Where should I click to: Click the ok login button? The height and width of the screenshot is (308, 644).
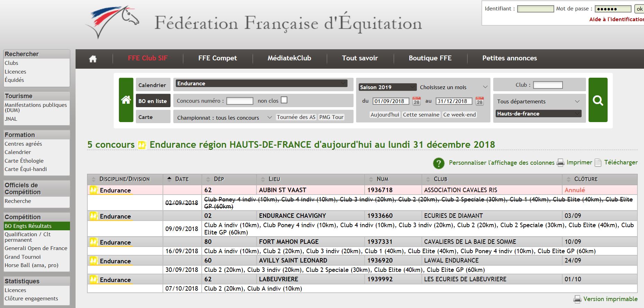pyautogui.click(x=639, y=9)
